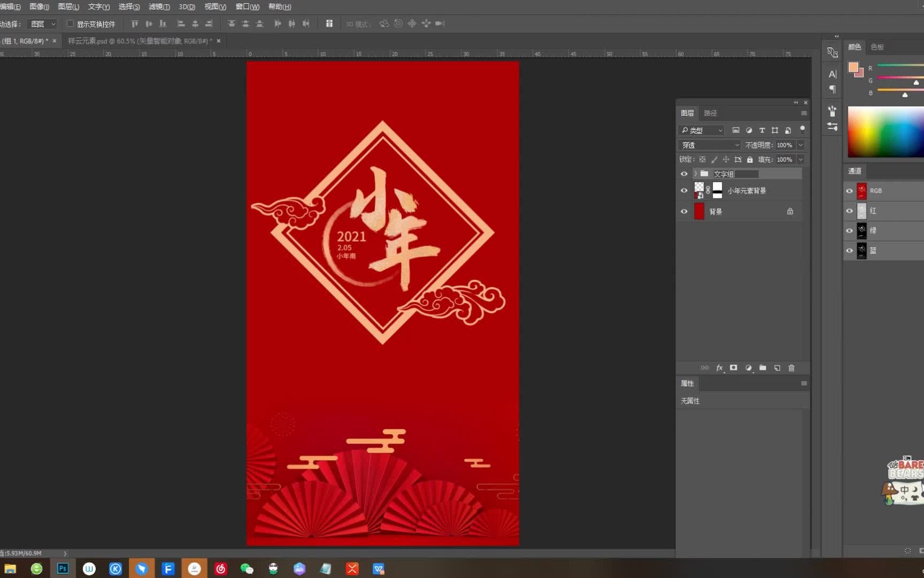
Task: Switch to the 祥云元素.psd document tab
Action: tap(140, 41)
